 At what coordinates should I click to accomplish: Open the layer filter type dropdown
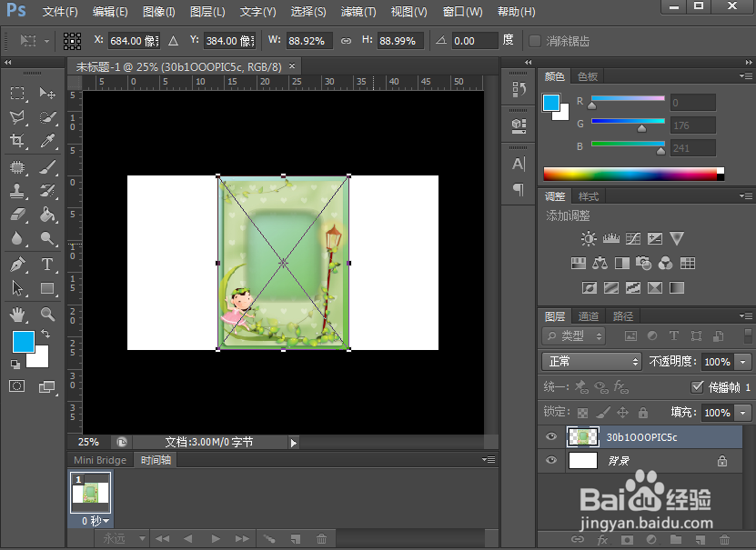[x=573, y=335]
